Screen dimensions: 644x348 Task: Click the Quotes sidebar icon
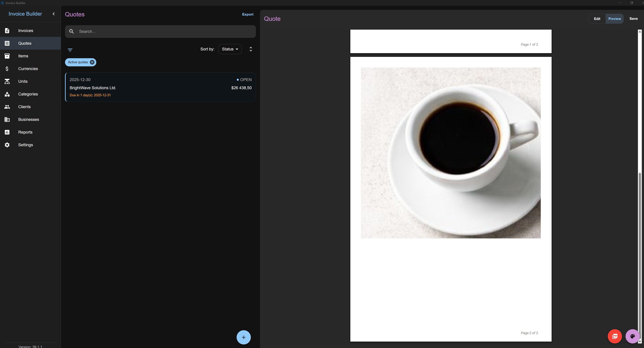tap(7, 43)
